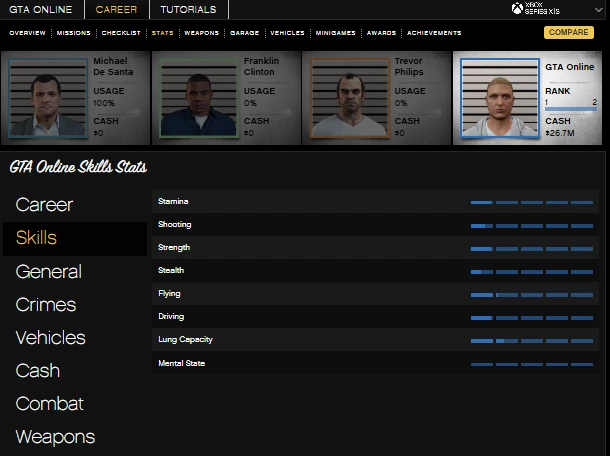The image size is (610, 456).
Task: Switch to the CAREER top tab
Action: [116, 9]
